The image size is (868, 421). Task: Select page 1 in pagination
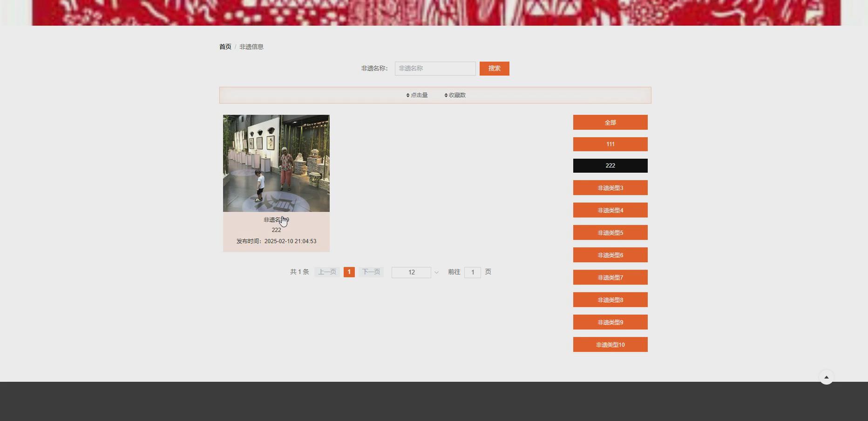pos(349,272)
